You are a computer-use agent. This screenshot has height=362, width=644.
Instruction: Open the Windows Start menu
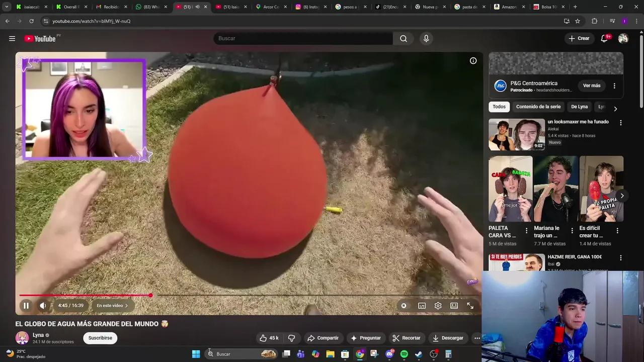(196, 354)
